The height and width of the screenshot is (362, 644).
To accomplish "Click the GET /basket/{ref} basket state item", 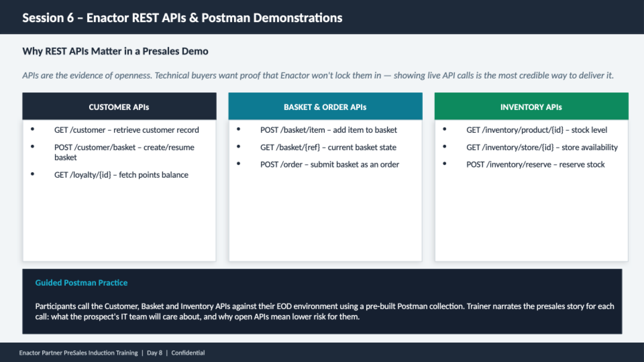I will 328,147.
